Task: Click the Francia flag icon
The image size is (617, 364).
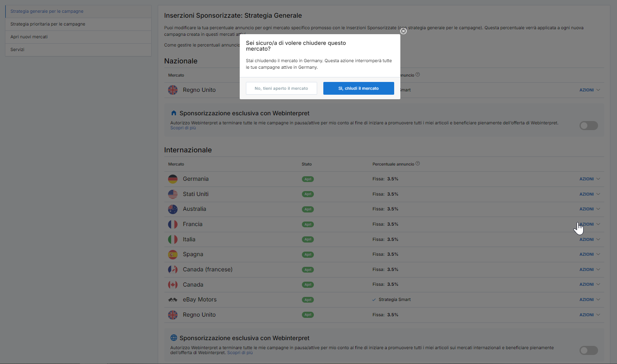Action: pyautogui.click(x=173, y=224)
